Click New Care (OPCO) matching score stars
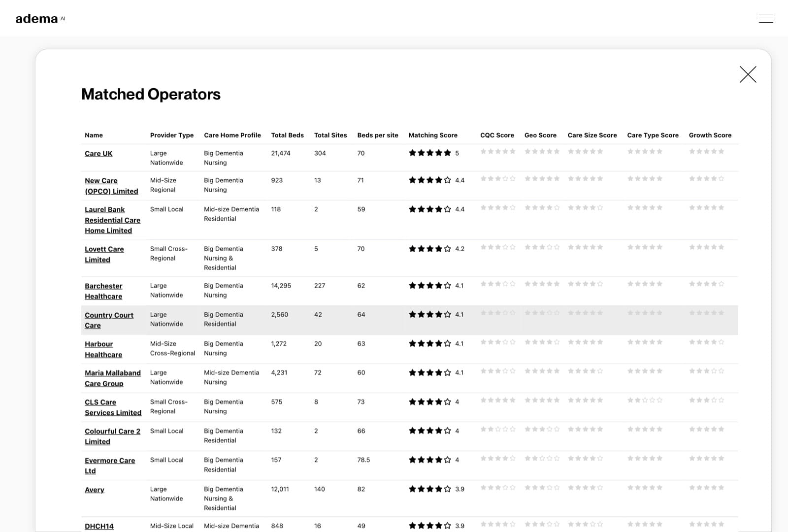 (x=430, y=180)
